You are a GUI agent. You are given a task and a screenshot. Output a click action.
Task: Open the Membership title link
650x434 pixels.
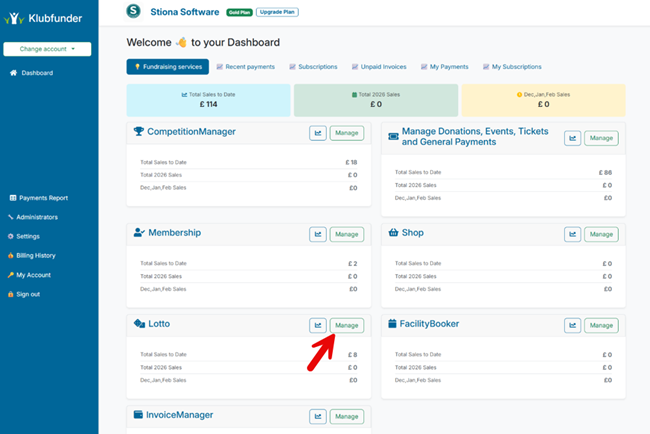pyautogui.click(x=175, y=233)
